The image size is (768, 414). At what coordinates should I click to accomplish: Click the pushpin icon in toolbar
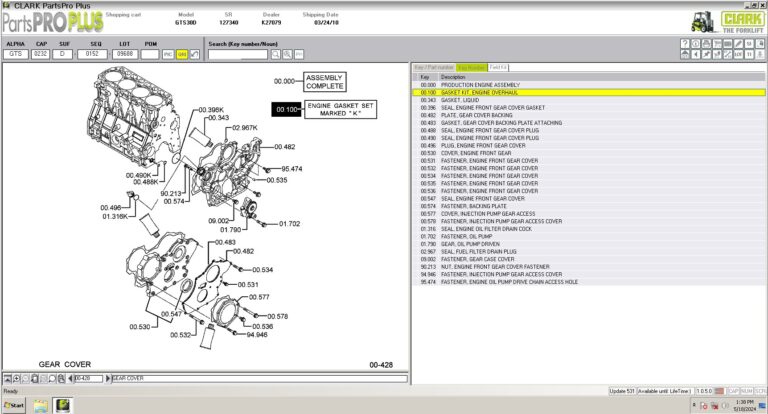pyautogui.click(x=706, y=54)
